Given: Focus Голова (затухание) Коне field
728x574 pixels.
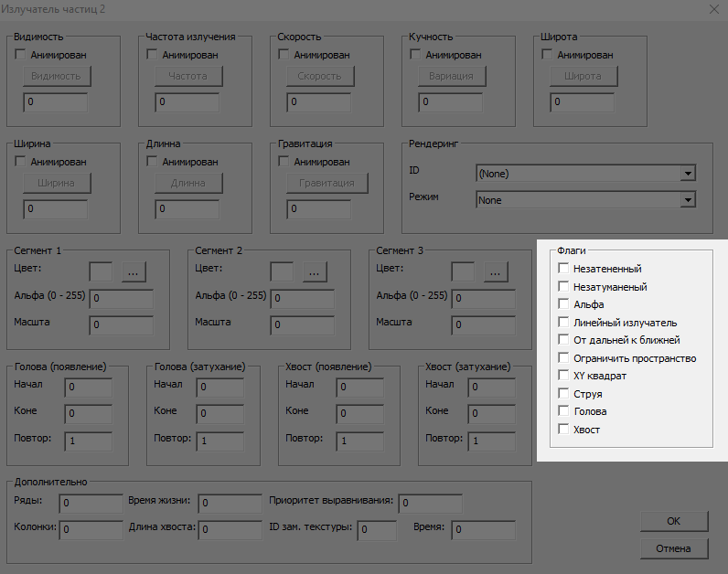Looking at the screenshot, I should coord(220,414).
